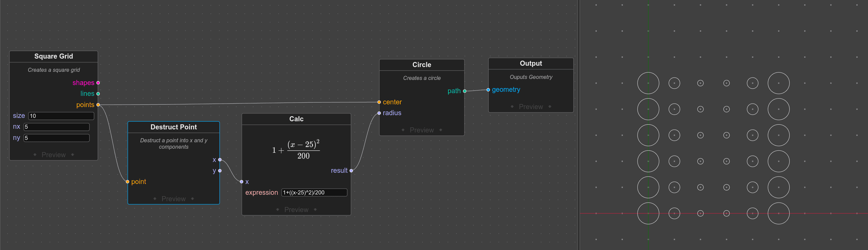Click the Destruct Point's point input port
Screen dimensions: 868x250
128,182
